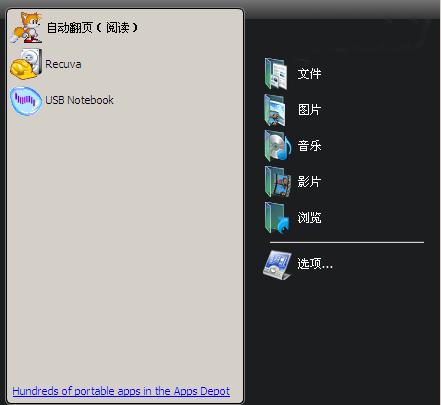The width and height of the screenshot is (441, 405).
Task: Choose the 影片 menu label
Action: pyautogui.click(x=309, y=182)
